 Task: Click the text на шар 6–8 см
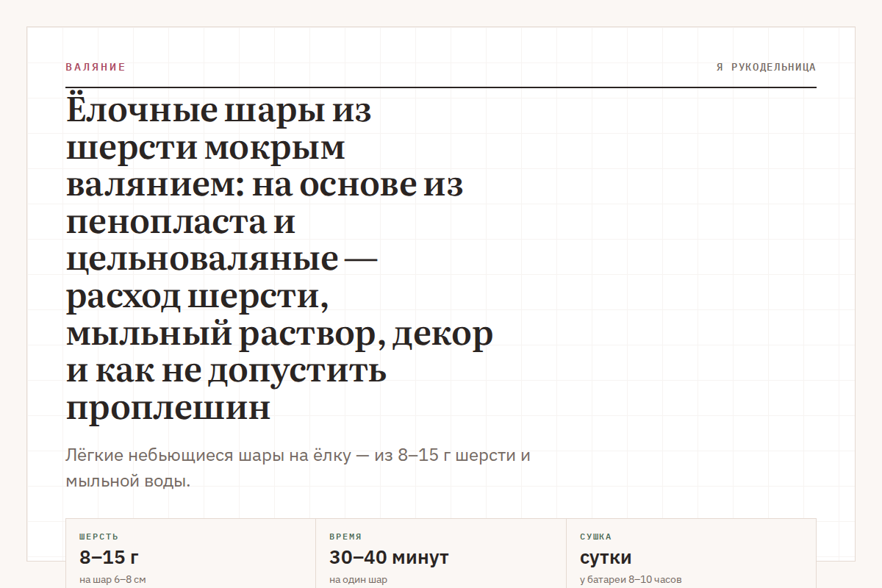pos(112,580)
